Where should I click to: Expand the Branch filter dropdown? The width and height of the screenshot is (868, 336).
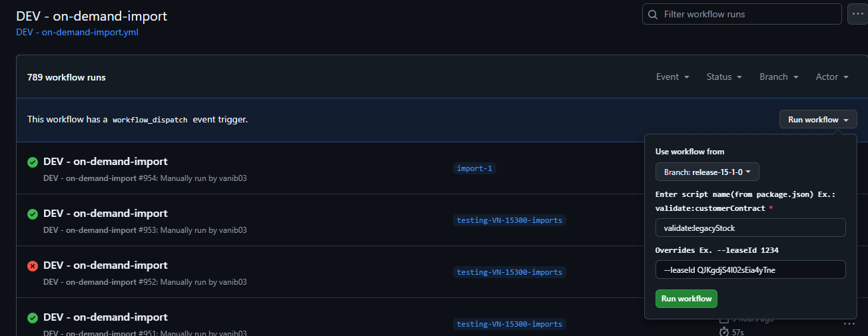point(779,77)
